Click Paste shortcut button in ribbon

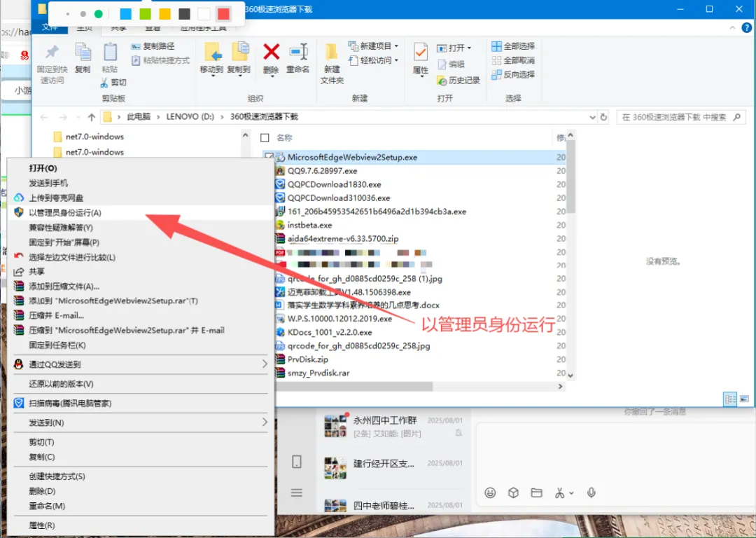[160, 60]
